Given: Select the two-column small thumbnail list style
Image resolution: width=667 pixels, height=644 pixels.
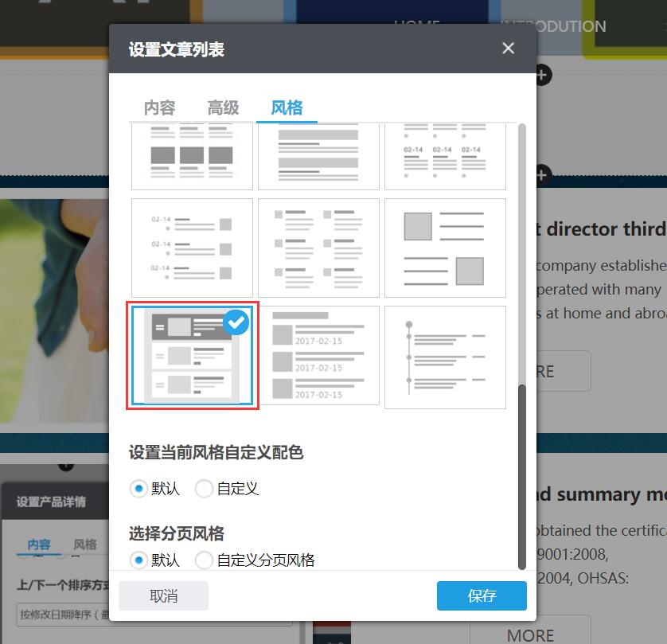Looking at the screenshot, I should point(318,248).
